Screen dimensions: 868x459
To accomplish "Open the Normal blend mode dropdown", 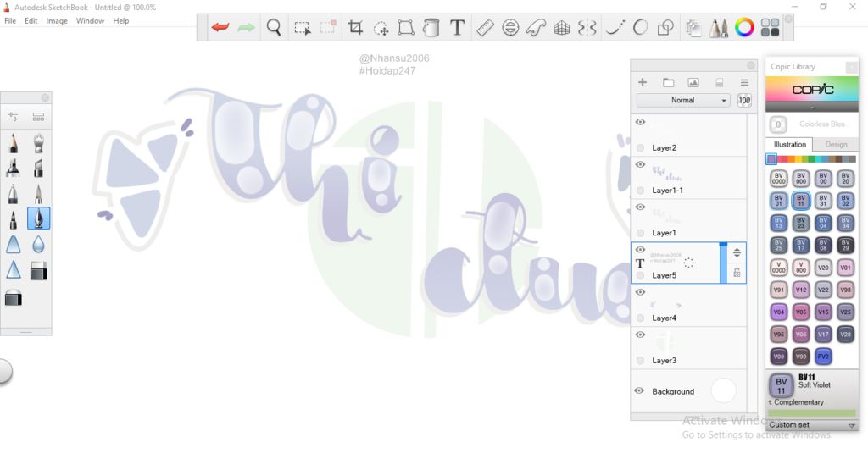I will tap(683, 100).
